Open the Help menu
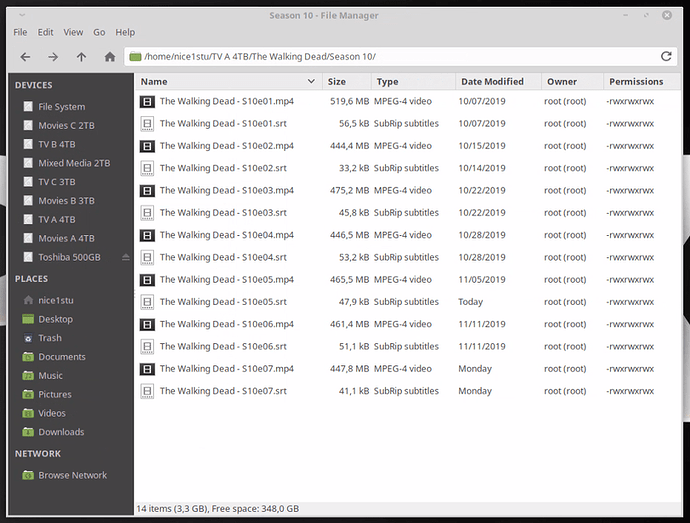This screenshot has height=523, width=690. (x=125, y=32)
